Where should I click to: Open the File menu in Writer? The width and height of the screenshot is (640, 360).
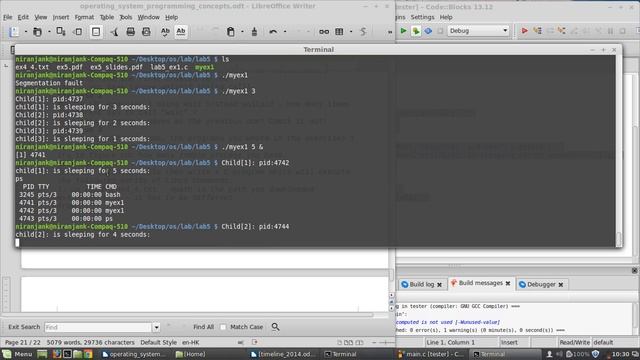point(8,17)
